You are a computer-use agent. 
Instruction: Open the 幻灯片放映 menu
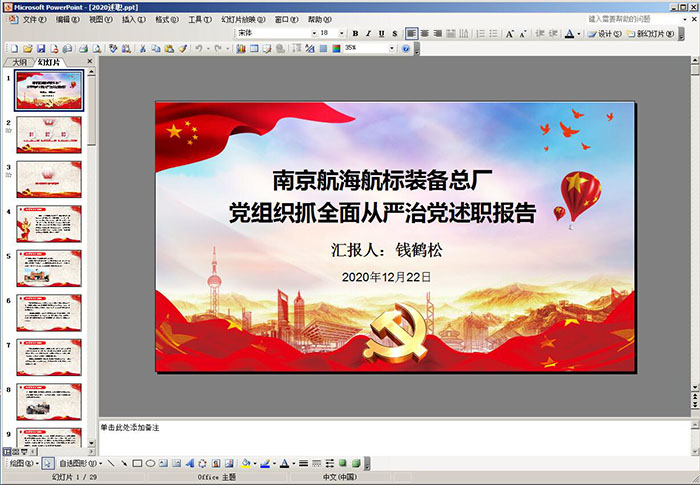243,20
